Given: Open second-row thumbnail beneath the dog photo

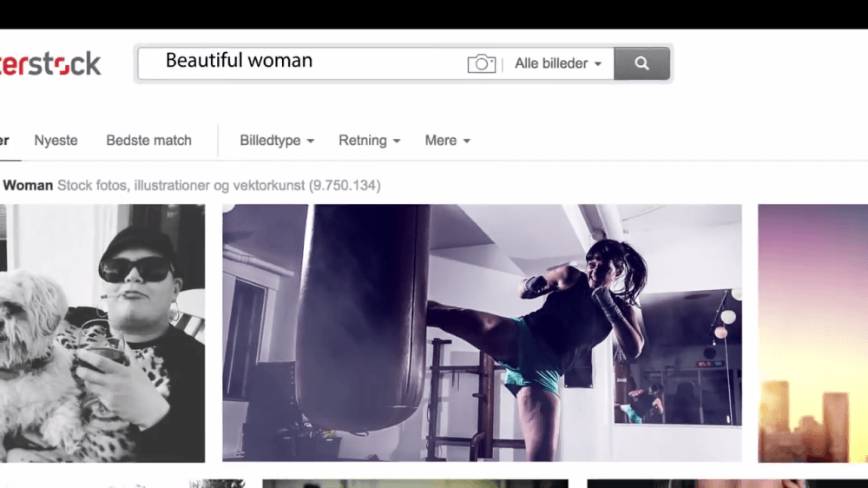Looking at the screenshot, I should pyautogui.click(x=122, y=484).
